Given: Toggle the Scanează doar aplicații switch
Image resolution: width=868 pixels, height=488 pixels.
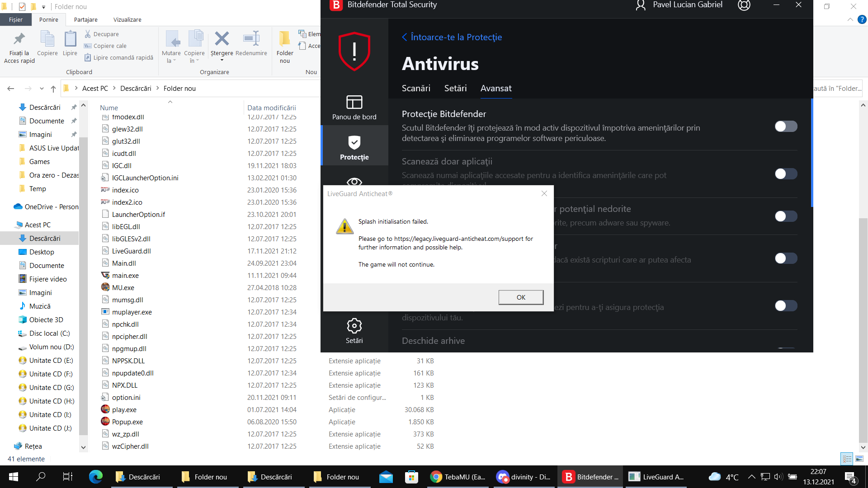Looking at the screenshot, I should (786, 174).
